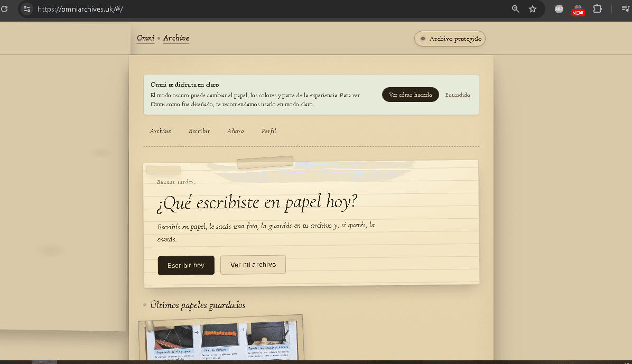632x364 pixels.
Task: Open the site information icon beside the URL
Action: coord(27,9)
